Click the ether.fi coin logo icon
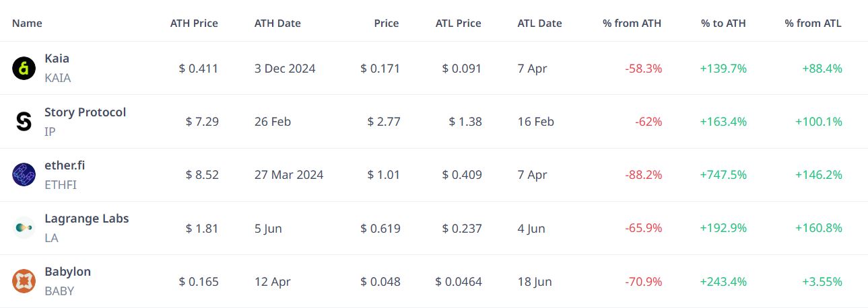 coord(24,174)
